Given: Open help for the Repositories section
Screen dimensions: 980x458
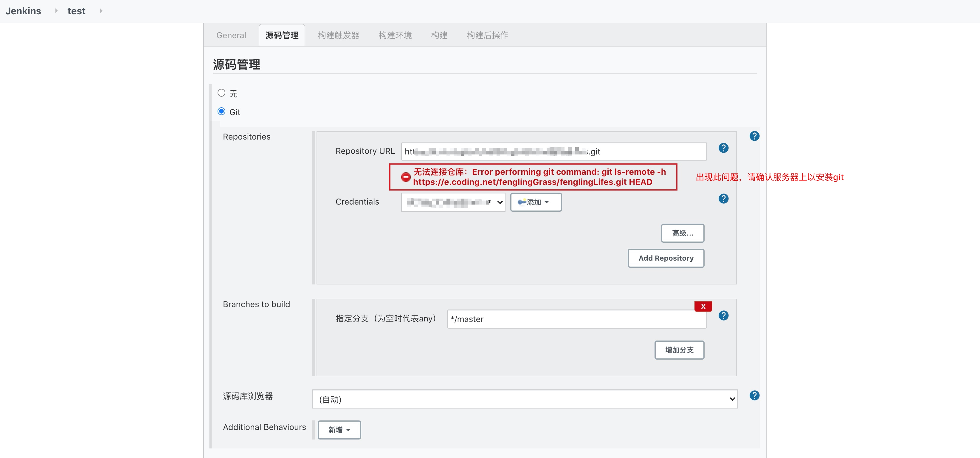Looking at the screenshot, I should pyautogui.click(x=754, y=136).
